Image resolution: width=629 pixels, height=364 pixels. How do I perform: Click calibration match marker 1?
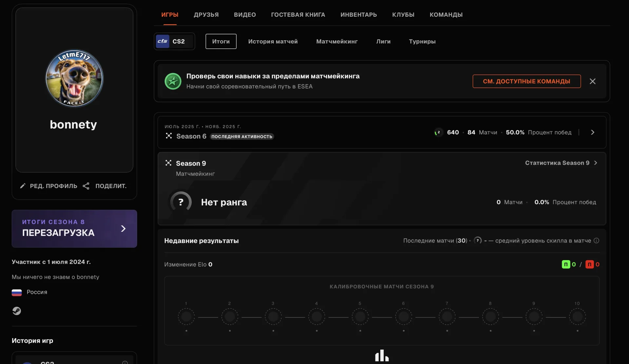186,317
